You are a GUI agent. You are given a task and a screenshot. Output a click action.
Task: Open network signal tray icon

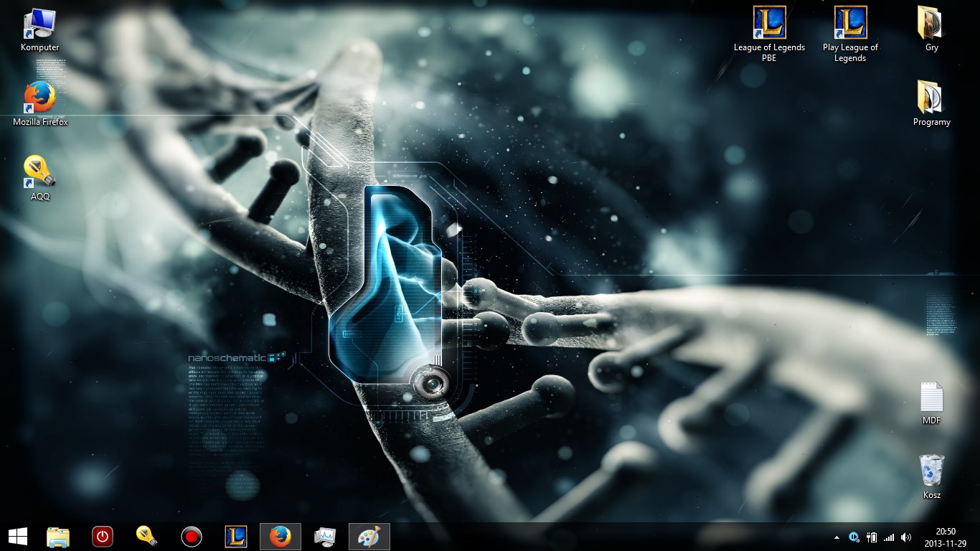pos(890,537)
